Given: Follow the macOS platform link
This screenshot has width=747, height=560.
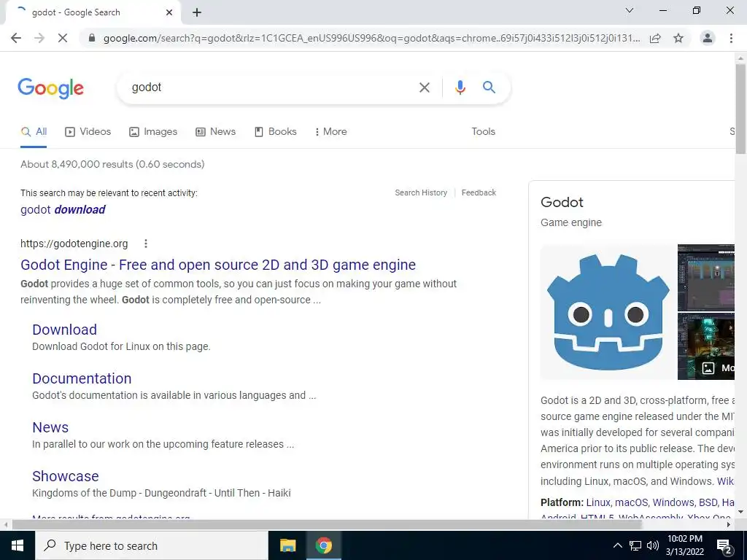Looking at the screenshot, I should tap(631, 503).
